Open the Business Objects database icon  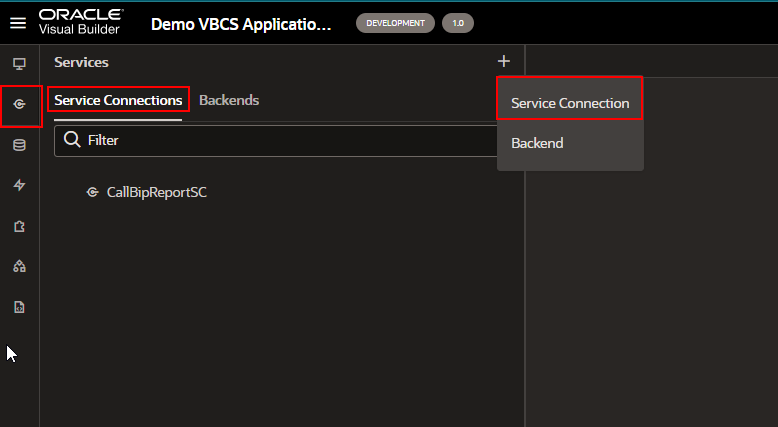coord(19,145)
